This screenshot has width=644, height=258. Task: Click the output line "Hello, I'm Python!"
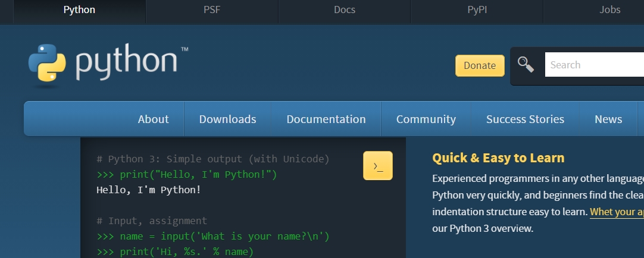point(149,190)
